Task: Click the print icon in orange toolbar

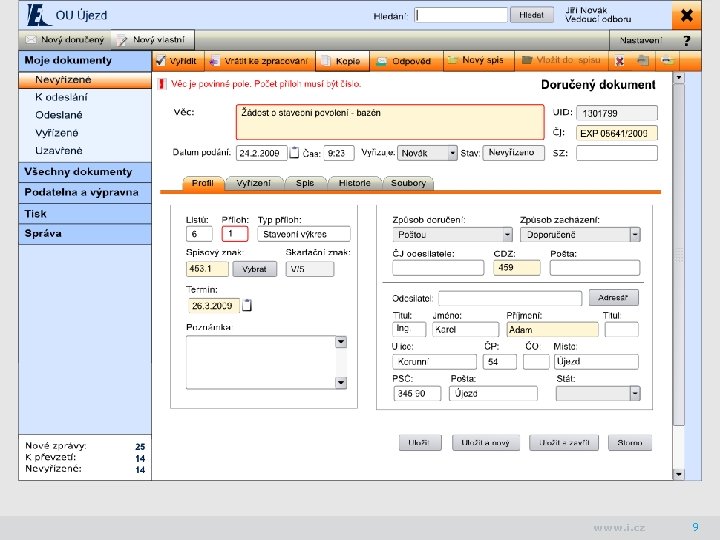Action: [643, 61]
